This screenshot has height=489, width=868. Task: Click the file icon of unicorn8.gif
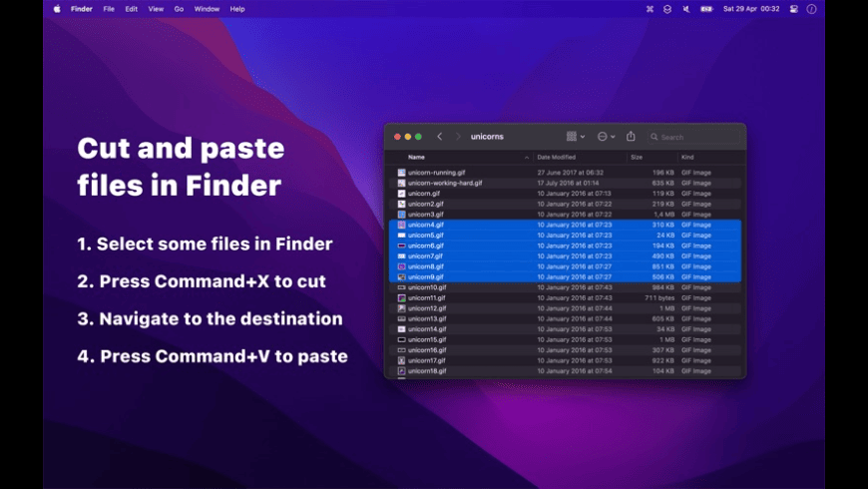[x=401, y=266]
